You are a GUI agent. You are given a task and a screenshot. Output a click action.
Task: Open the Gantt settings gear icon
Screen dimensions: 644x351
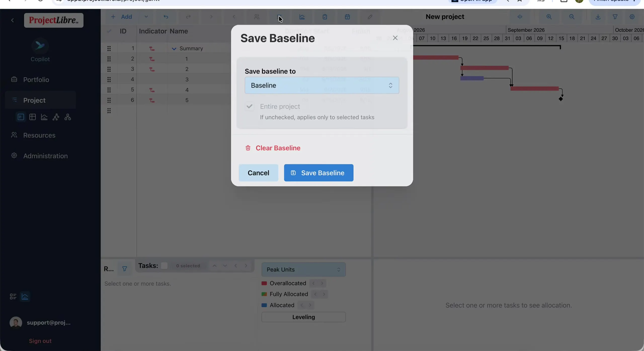point(632,17)
